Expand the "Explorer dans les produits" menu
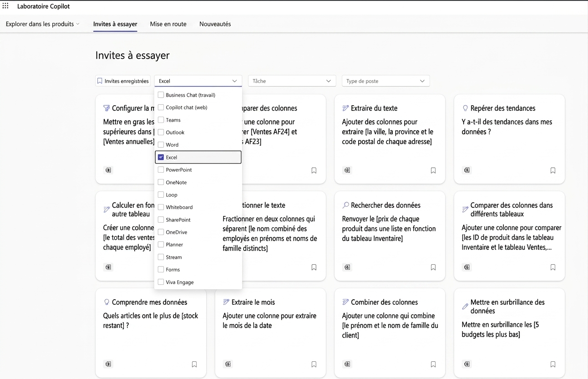This screenshot has width=588, height=379. [x=43, y=24]
